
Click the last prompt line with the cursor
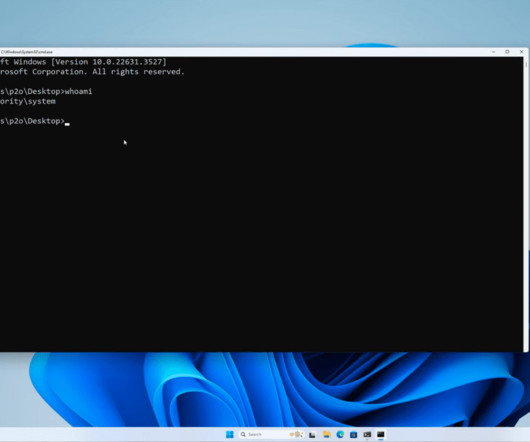point(35,121)
